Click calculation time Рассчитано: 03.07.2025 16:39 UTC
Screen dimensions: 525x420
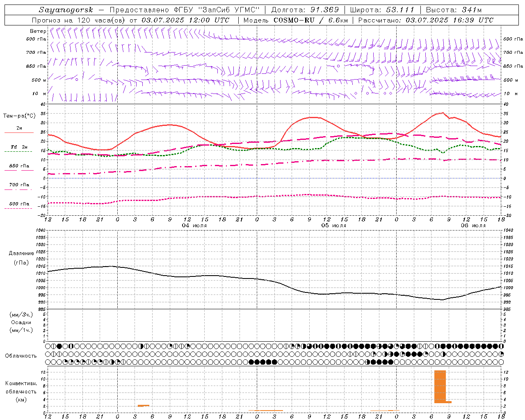[x=426, y=20]
